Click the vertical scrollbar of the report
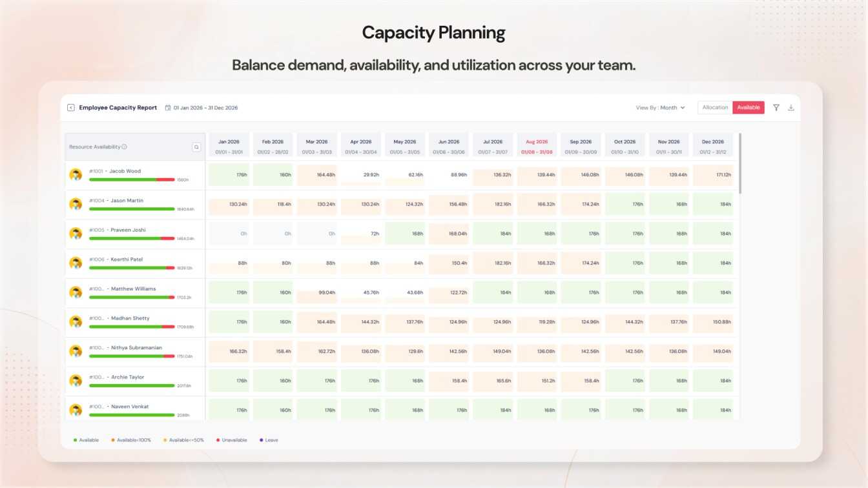The image size is (868, 488). (740, 163)
